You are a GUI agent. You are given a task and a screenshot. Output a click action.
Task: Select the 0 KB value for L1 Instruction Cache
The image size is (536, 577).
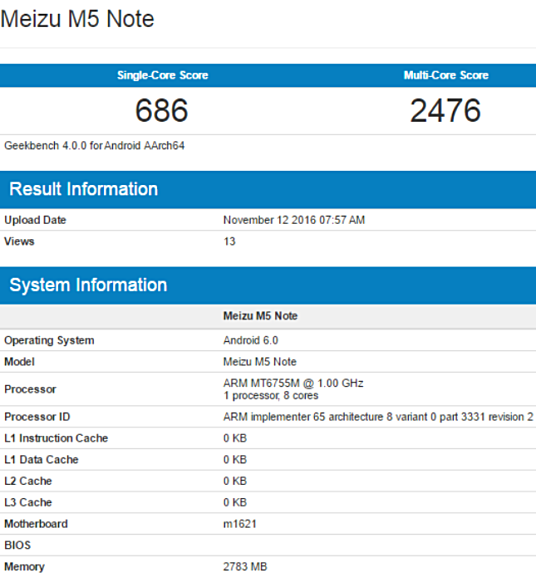pos(235,438)
